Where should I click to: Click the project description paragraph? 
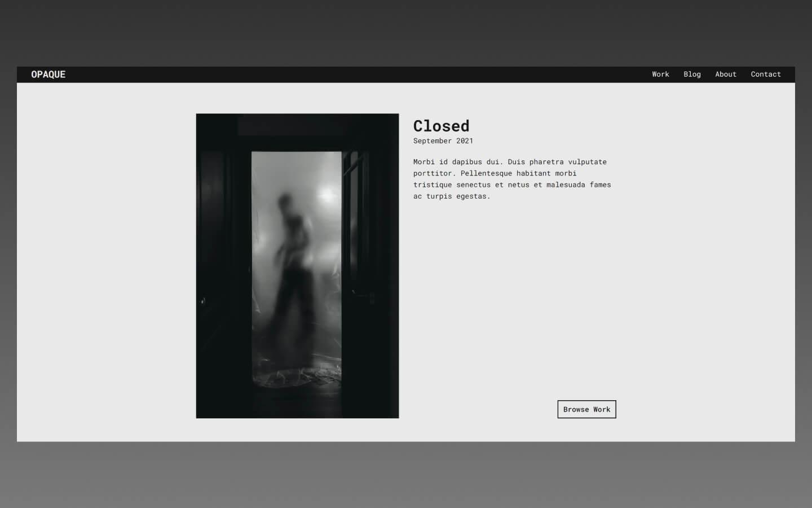pos(511,178)
